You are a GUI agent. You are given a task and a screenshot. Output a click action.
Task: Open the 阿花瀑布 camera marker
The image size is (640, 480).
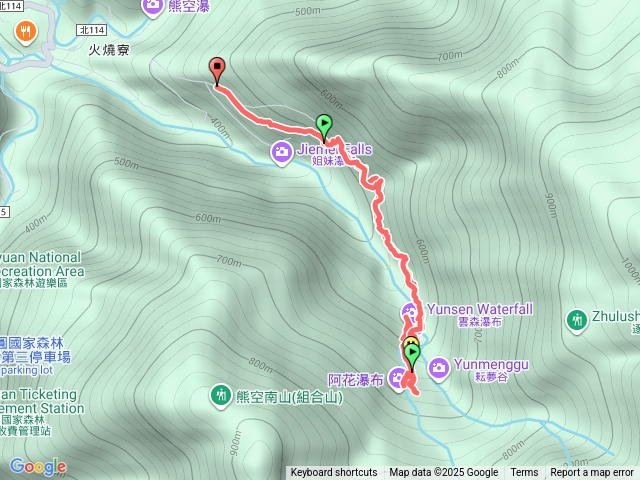tap(397, 379)
